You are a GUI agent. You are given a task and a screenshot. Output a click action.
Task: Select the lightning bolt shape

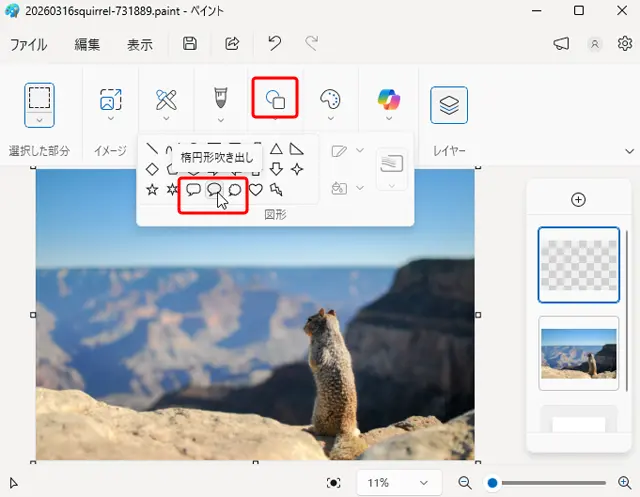point(276,190)
